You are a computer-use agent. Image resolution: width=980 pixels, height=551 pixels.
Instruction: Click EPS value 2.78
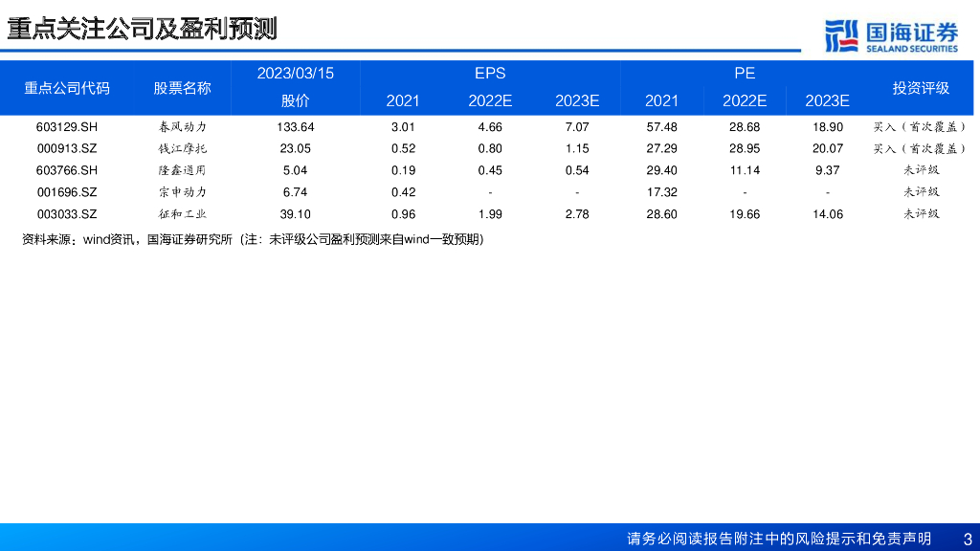click(577, 214)
